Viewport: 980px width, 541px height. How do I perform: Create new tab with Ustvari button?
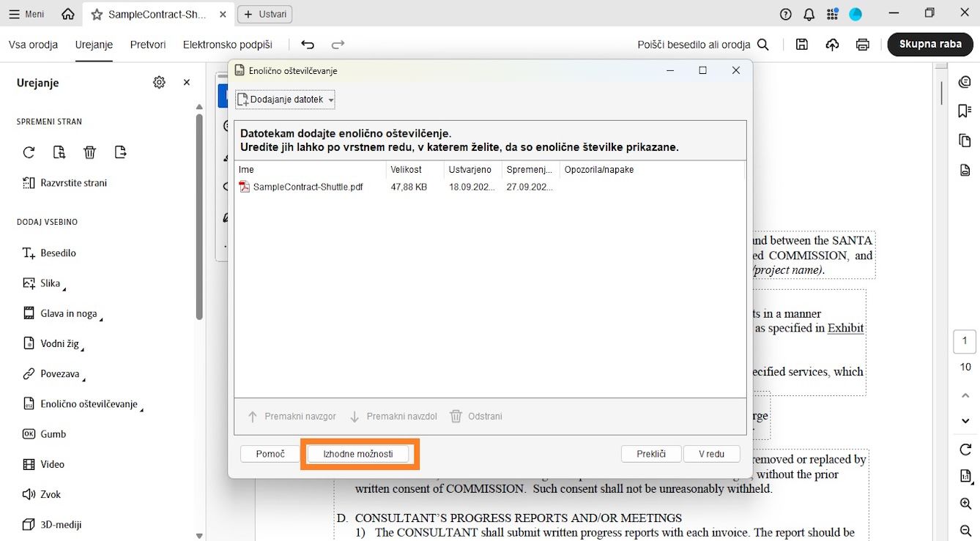pyautogui.click(x=265, y=14)
